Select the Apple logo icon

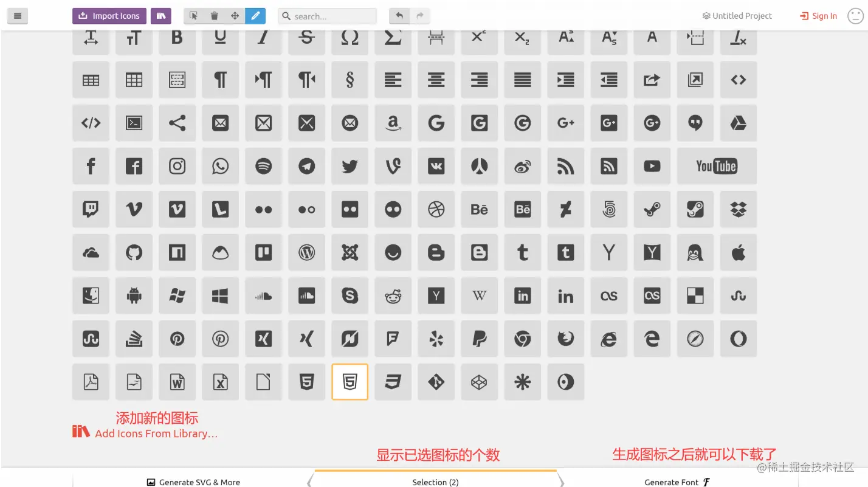click(739, 252)
